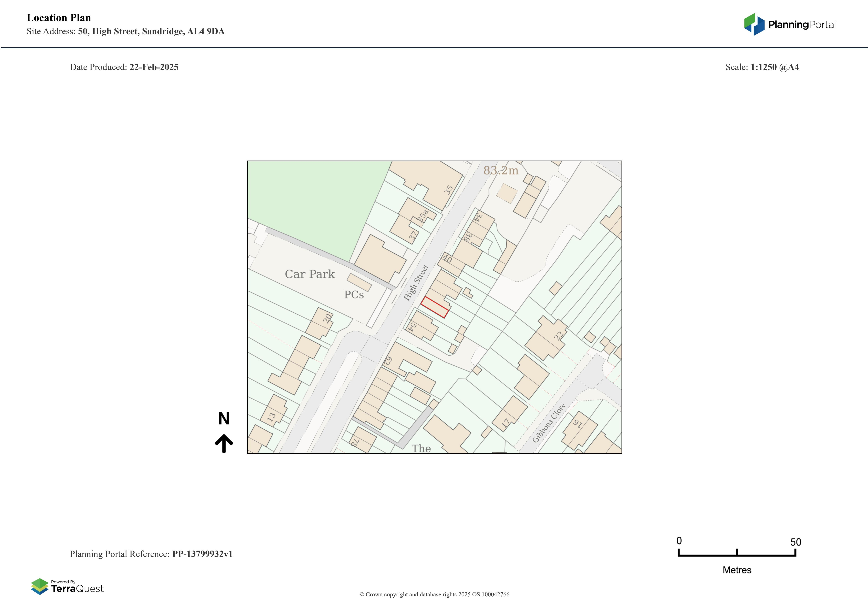
Task: Click the Location Plan title
Action: (x=59, y=18)
